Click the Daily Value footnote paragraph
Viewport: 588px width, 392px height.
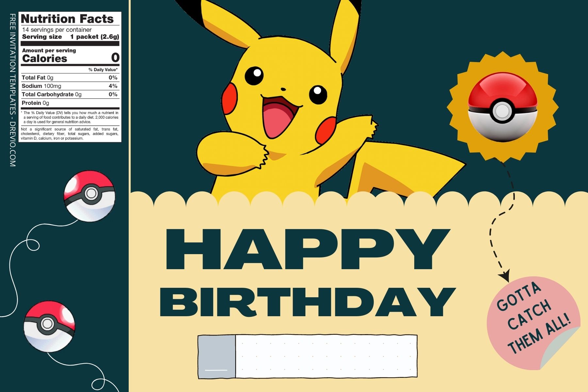[x=70, y=117]
